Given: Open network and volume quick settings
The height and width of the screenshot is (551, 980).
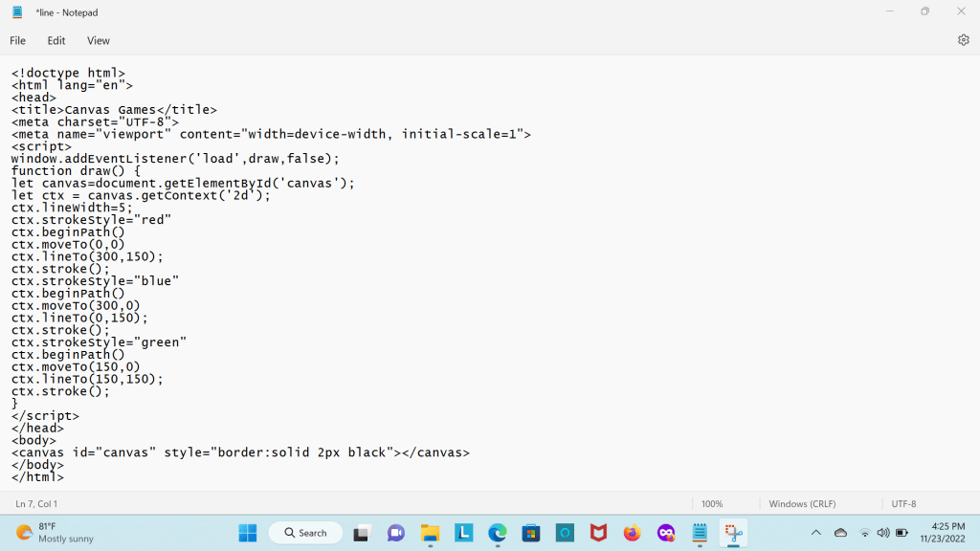Looking at the screenshot, I should tap(882, 533).
